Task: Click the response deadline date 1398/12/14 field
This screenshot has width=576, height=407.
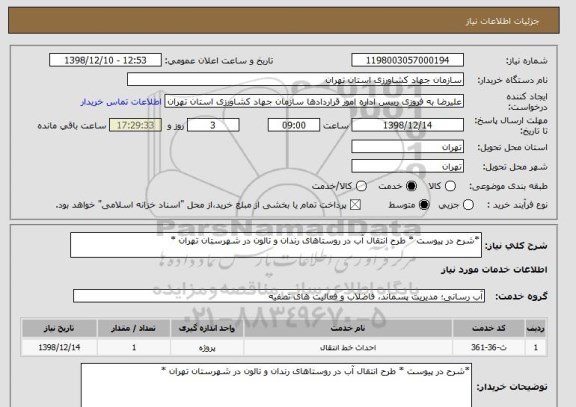Action: point(407,125)
